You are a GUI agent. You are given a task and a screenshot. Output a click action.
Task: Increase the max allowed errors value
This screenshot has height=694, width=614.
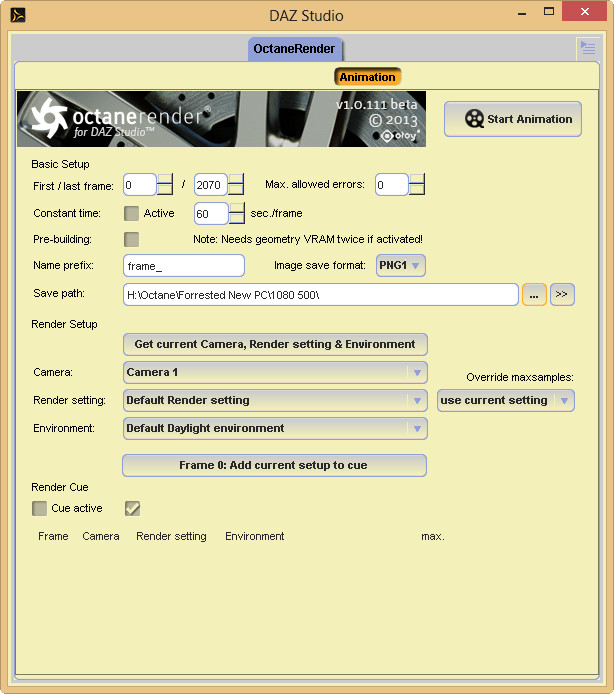[417, 179]
